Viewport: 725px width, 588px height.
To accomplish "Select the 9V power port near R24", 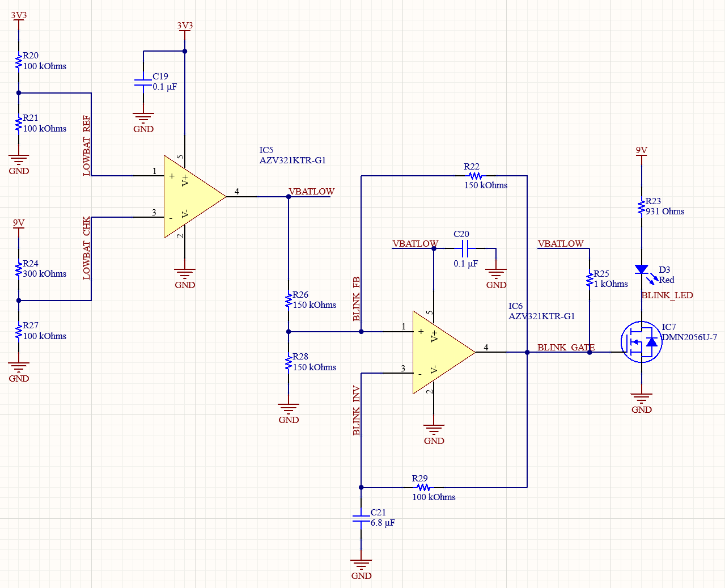I will coord(18,223).
